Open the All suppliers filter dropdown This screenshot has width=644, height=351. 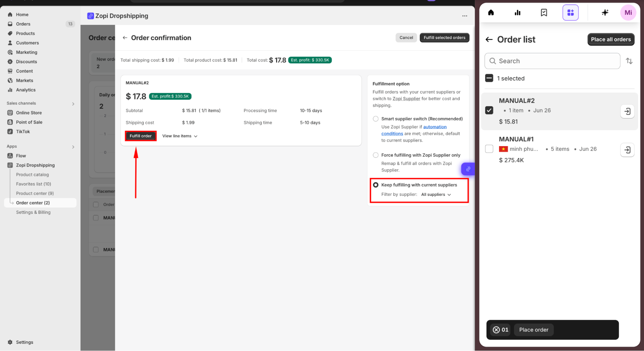click(436, 195)
